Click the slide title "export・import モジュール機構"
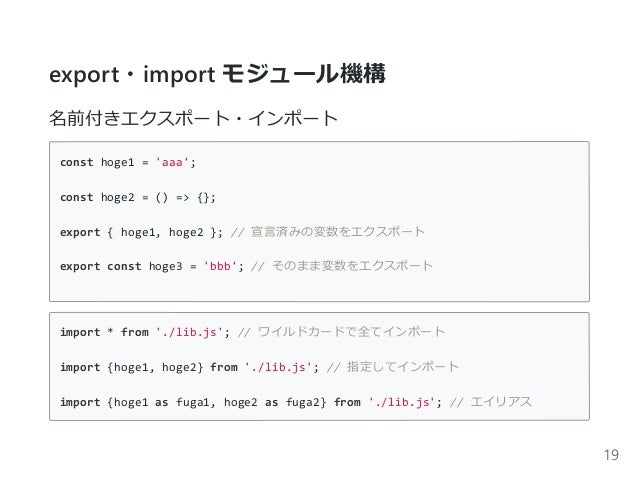638x479 pixels. (219, 76)
